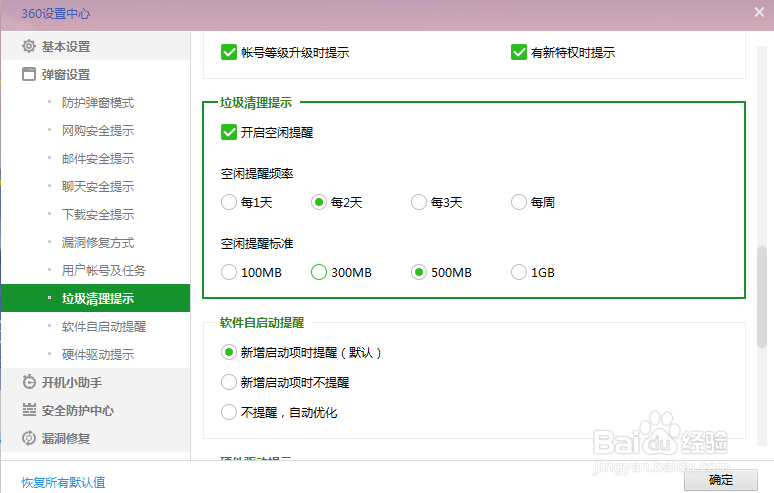Go to 邮件安全提示 settings

(98, 158)
